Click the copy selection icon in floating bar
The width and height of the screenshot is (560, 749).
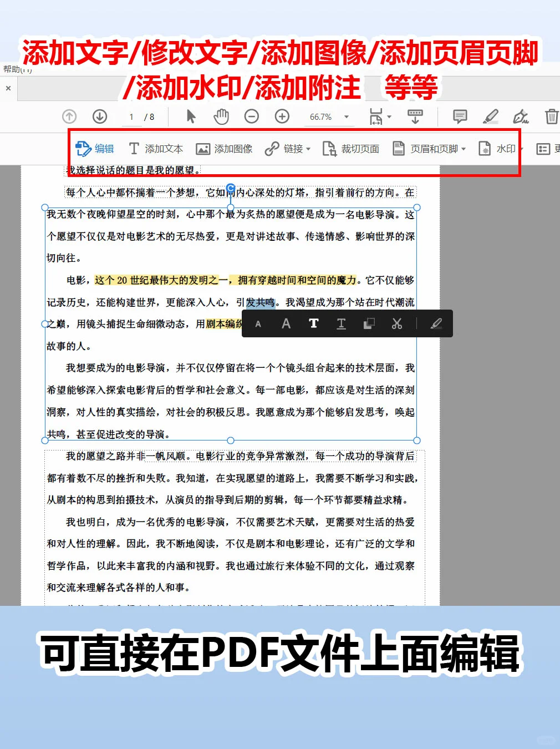click(369, 323)
